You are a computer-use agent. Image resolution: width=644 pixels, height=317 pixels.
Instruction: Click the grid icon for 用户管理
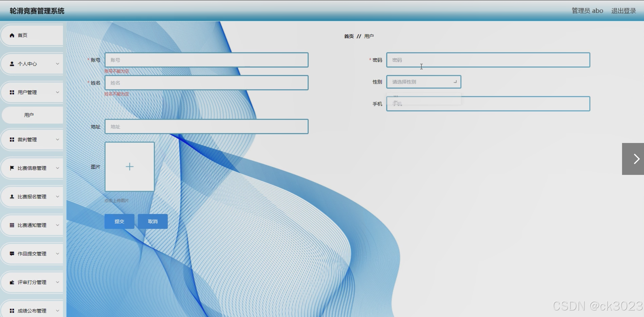pos(12,92)
